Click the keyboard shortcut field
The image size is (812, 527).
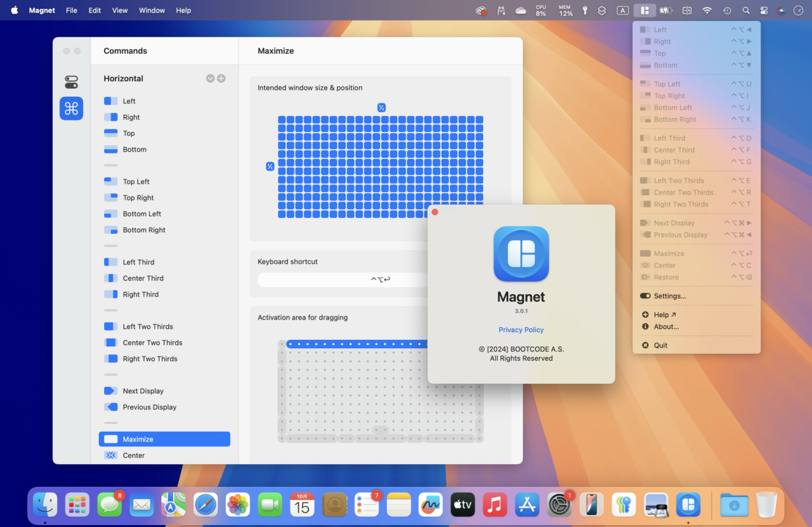(x=381, y=280)
